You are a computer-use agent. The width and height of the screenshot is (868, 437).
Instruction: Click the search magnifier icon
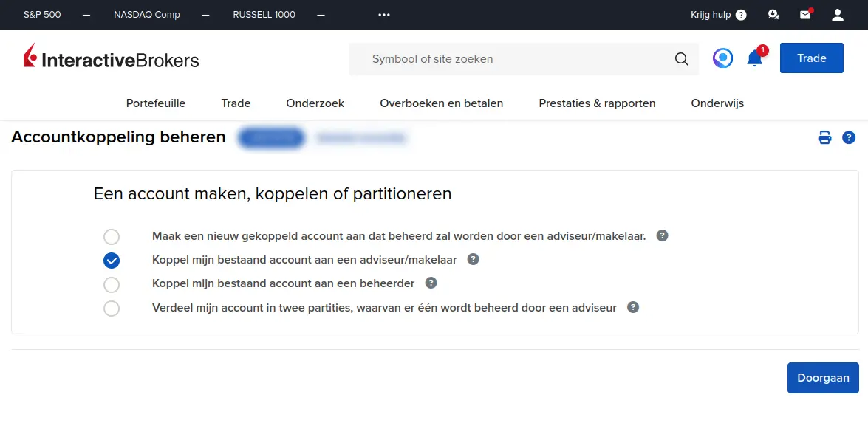pos(681,59)
